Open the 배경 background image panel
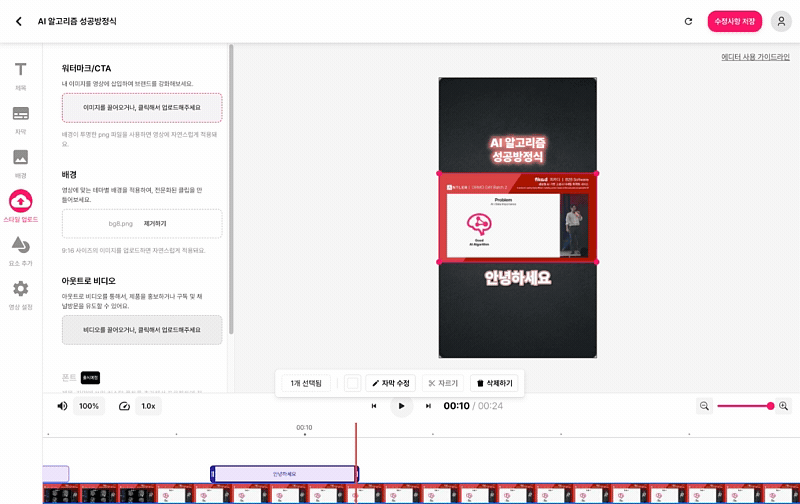The height and width of the screenshot is (504, 800). click(20, 164)
